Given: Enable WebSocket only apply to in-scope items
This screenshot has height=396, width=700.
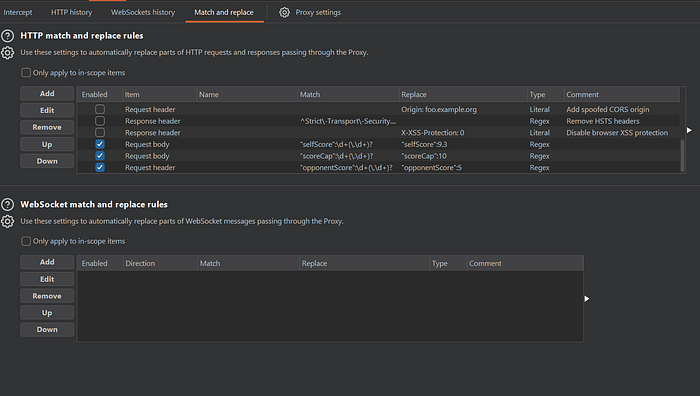Looking at the screenshot, I should (26, 241).
